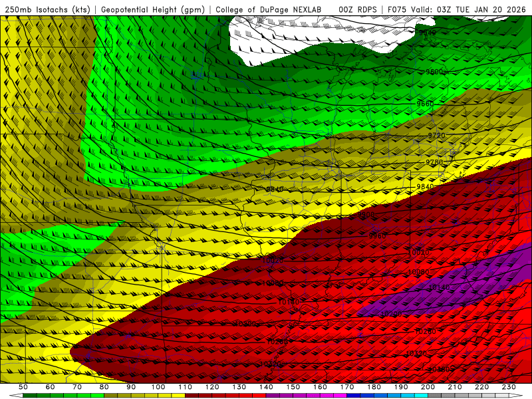Click the 220 knot legend label
This screenshot has height=399, width=532.
482,387
